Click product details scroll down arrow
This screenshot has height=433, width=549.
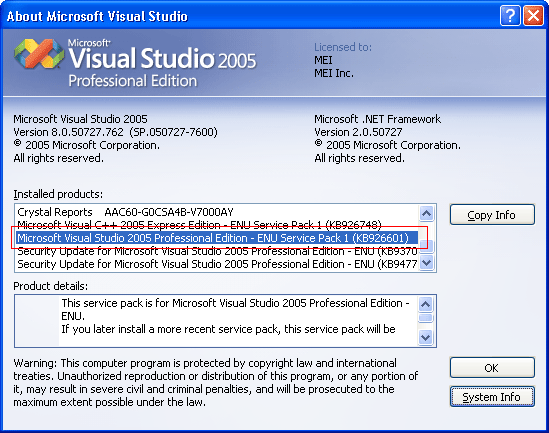coord(425,337)
